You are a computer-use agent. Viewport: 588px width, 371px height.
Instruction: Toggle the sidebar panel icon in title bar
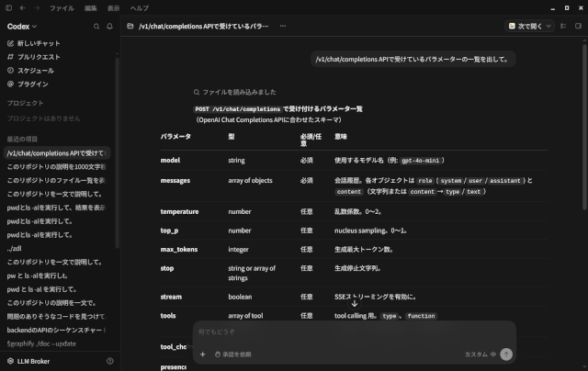(x=8, y=8)
